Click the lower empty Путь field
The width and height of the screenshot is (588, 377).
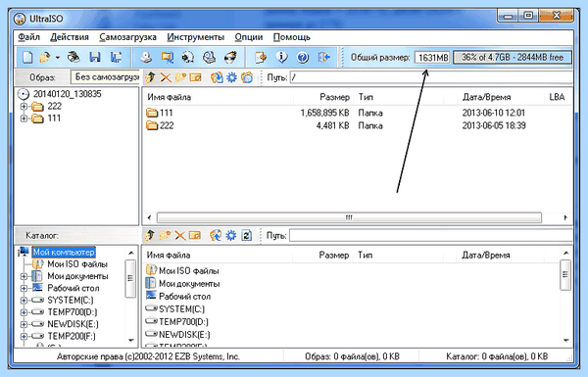430,235
